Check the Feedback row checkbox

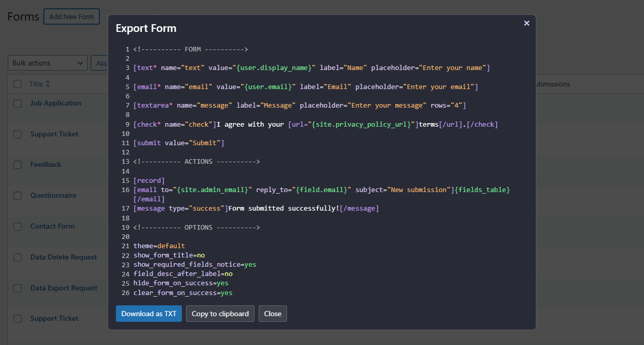pyautogui.click(x=17, y=164)
